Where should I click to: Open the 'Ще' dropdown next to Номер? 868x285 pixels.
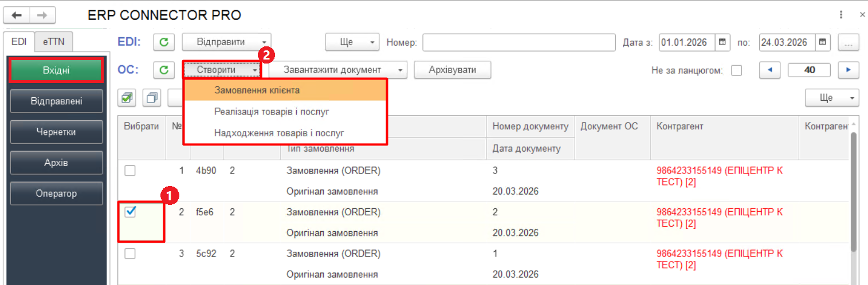click(x=352, y=42)
